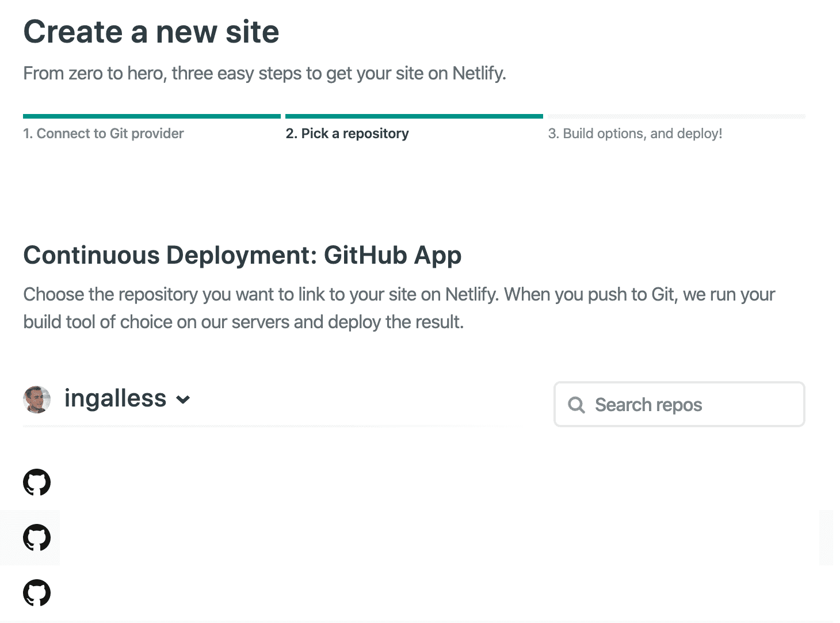Expand the chevron next to ingalless

point(183,400)
